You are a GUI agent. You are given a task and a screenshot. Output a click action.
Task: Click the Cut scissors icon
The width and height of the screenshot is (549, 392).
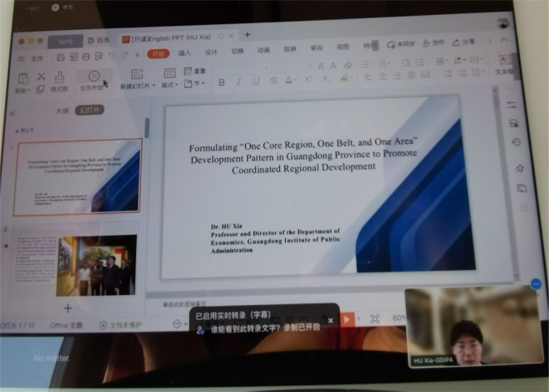click(40, 77)
